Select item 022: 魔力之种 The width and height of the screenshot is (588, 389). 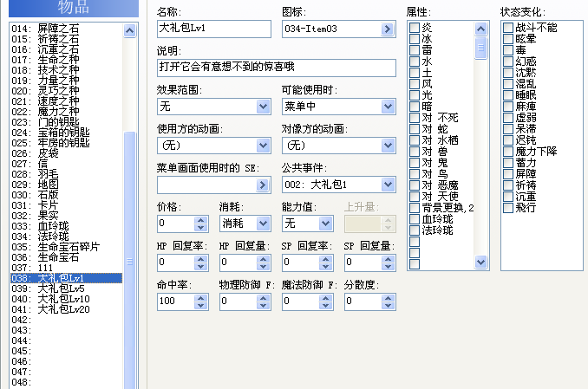point(67,112)
